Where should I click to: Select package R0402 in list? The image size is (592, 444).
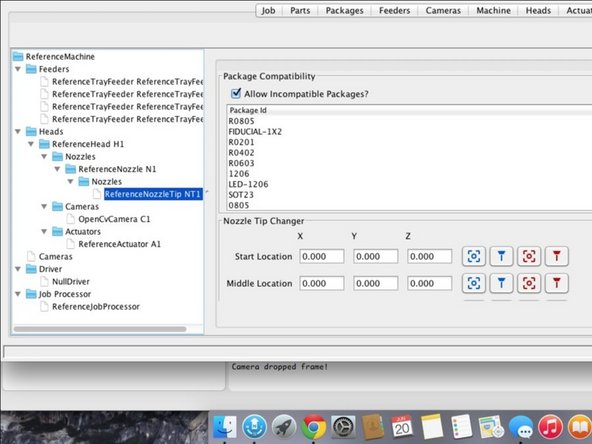(x=409, y=153)
